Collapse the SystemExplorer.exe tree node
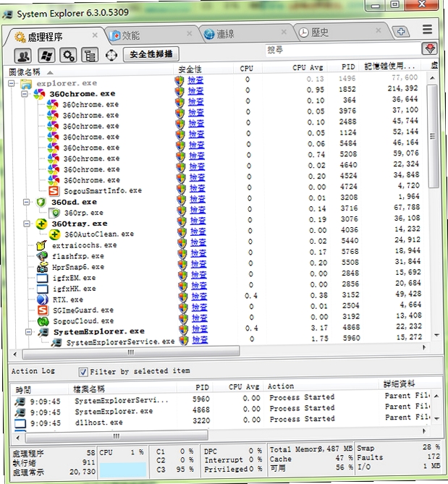Viewport: 448px width, 484px height. click(x=28, y=332)
